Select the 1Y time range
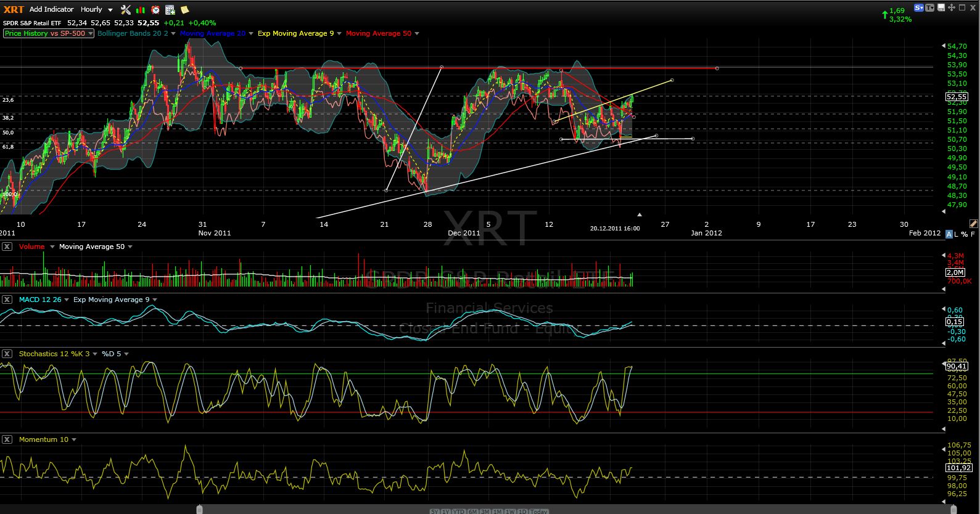This screenshot has height=514, width=980. (446, 512)
